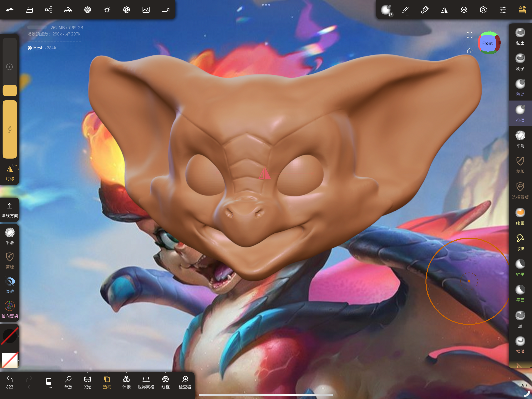Open the symmetry menu in top bar
The image size is (532, 399).
[444, 10]
